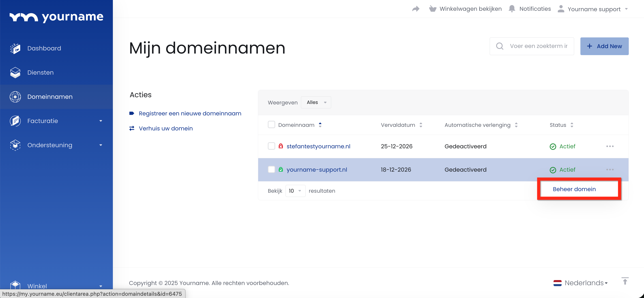Click the Diensten layers icon
Viewport: 644px width, 298px height.
click(x=15, y=73)
